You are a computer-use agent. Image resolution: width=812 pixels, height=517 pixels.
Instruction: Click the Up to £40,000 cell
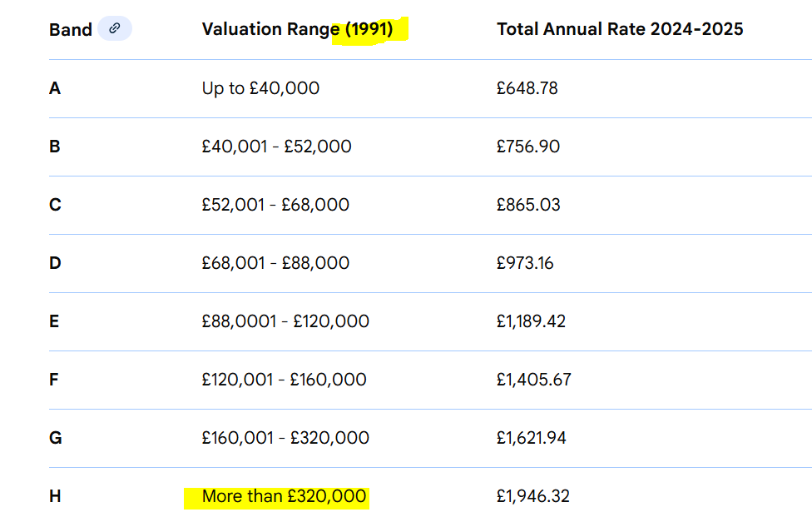[x=260, y=88]
